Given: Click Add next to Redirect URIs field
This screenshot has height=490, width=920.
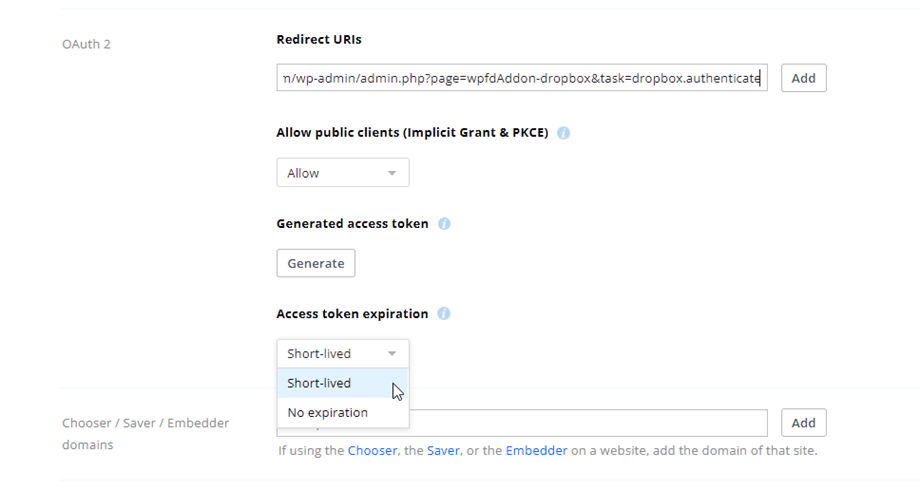Looking at the screenshot, I should pos(803,78).
